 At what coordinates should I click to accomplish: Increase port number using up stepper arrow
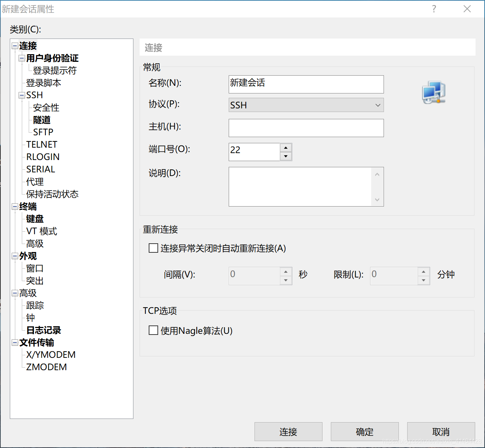[x=286, y=147]
